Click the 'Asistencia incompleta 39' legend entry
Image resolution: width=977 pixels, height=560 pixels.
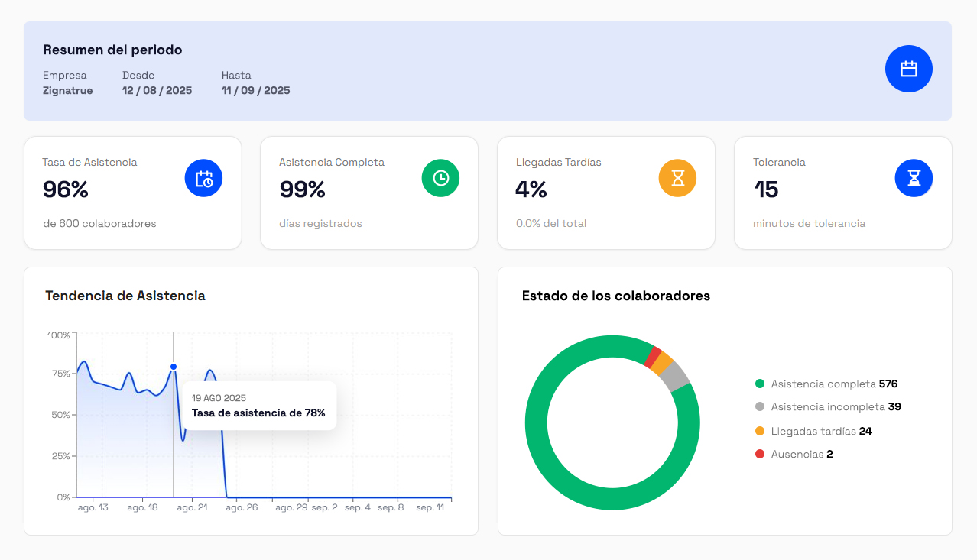tap(828, 406)
